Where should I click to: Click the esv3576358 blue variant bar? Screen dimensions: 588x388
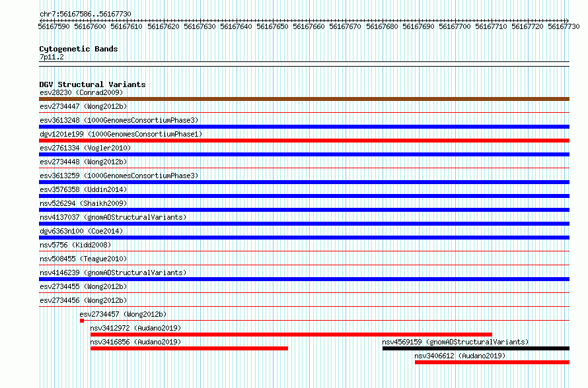tap(304, 196)
